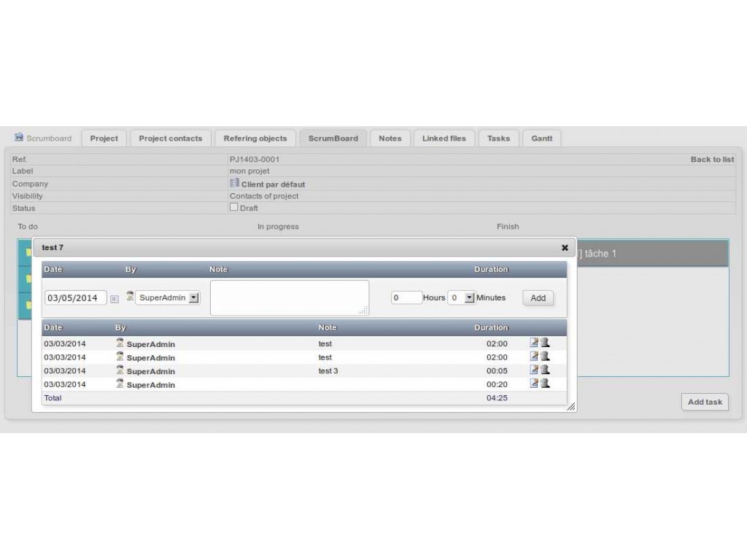Viewport: 747px width, 560px height.
Task: Click the user icon in the 00:05 row
Action: pos(120,370)
